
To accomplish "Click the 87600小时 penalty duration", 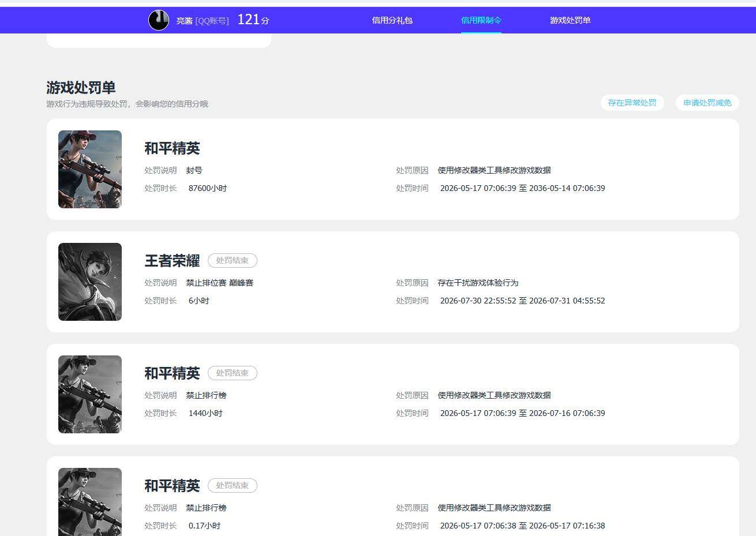I will pos(208,188).
